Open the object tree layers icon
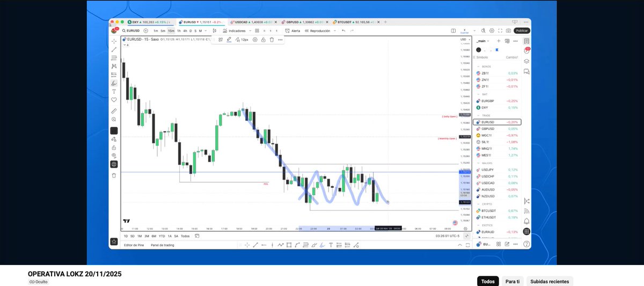 click(x=526, y=61)
